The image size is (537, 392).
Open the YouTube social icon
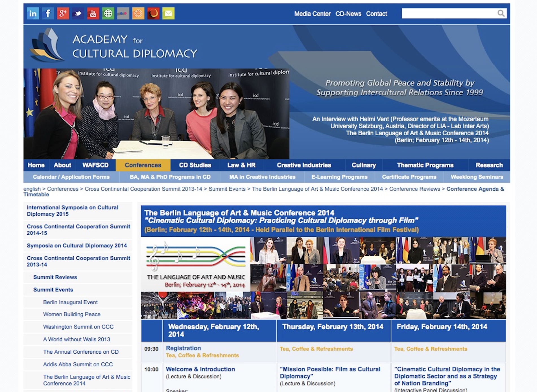tap(93, 14)
